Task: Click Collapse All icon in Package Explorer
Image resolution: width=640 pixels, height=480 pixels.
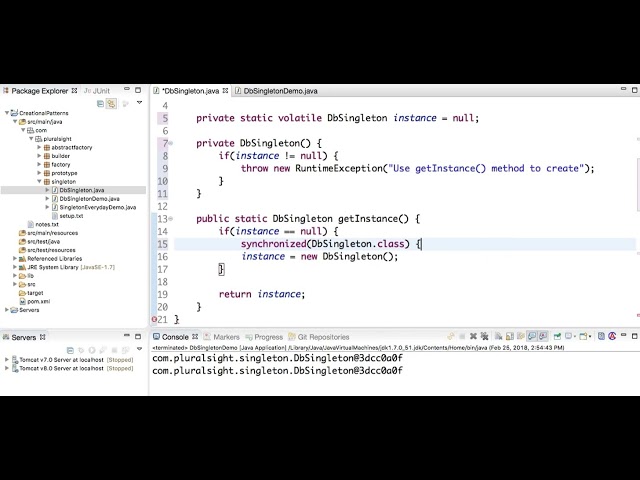Action: coord(100,104)
